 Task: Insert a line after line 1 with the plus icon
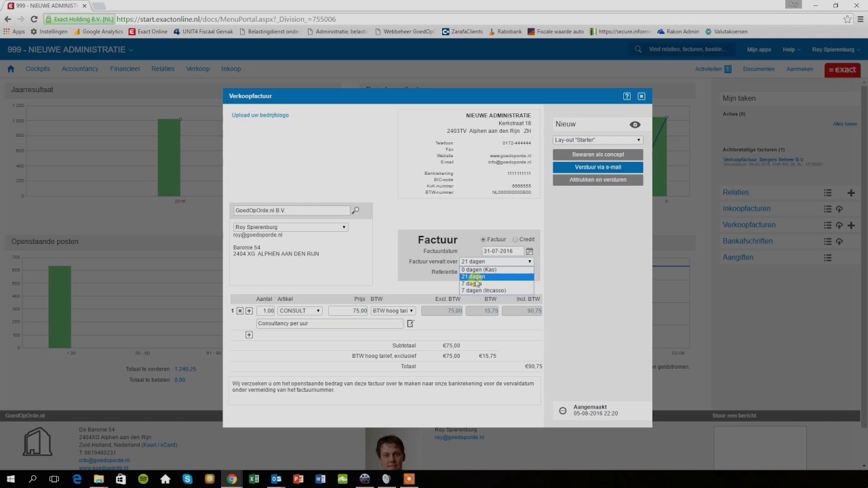pos(249,311)
